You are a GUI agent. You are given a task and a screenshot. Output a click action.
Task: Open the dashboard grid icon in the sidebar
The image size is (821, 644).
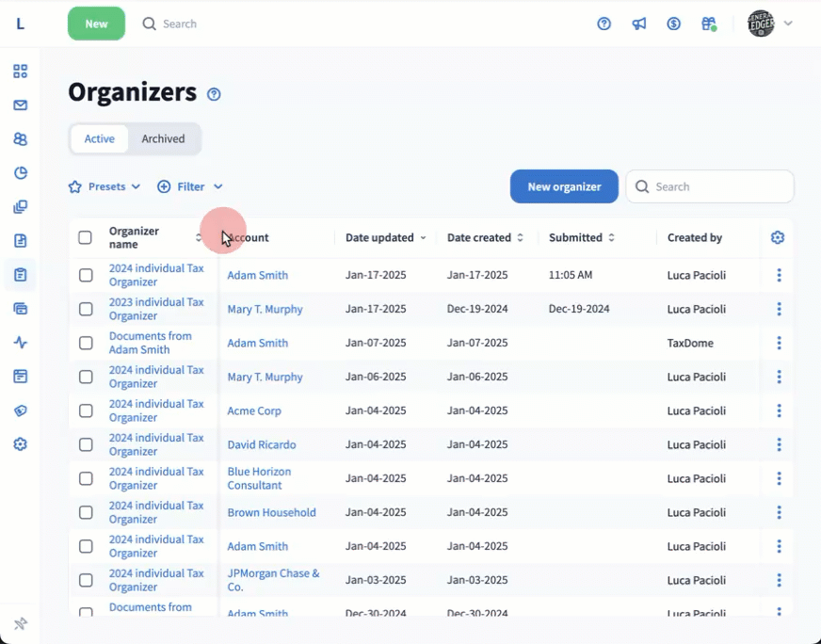tap(20, 72)
